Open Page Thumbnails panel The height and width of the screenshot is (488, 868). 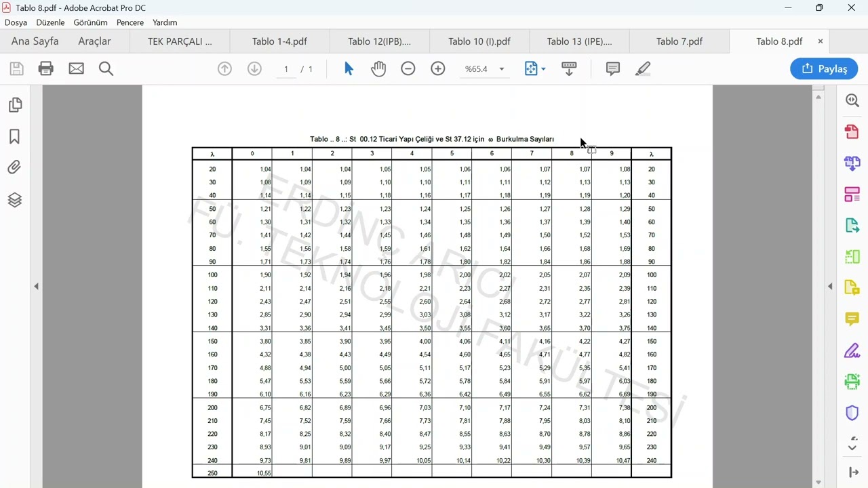pyautogui.click(x=15, y=105)
